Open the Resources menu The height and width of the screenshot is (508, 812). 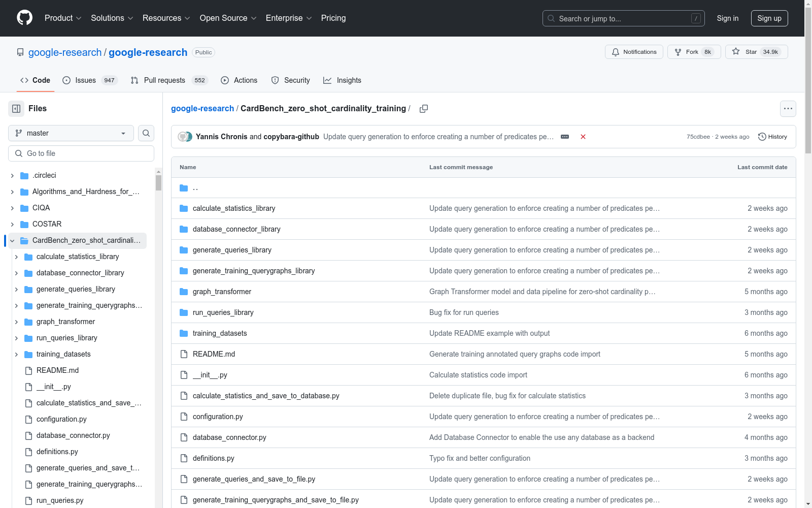pyautogui.click(x=166, y=18)
